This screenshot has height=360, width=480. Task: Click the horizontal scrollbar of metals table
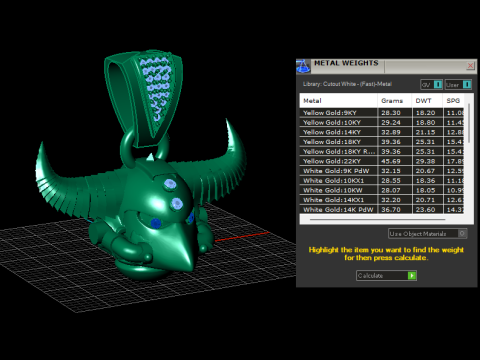[x=377, y=220]
